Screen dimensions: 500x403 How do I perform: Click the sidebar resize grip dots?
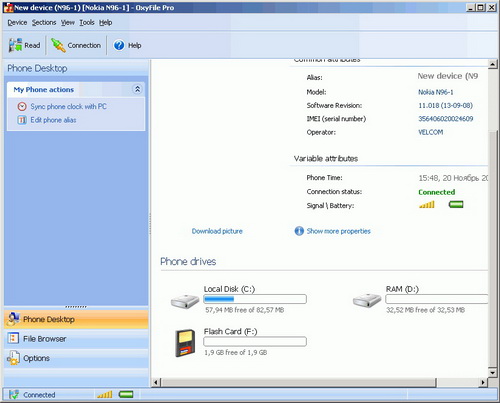point(76,307)
